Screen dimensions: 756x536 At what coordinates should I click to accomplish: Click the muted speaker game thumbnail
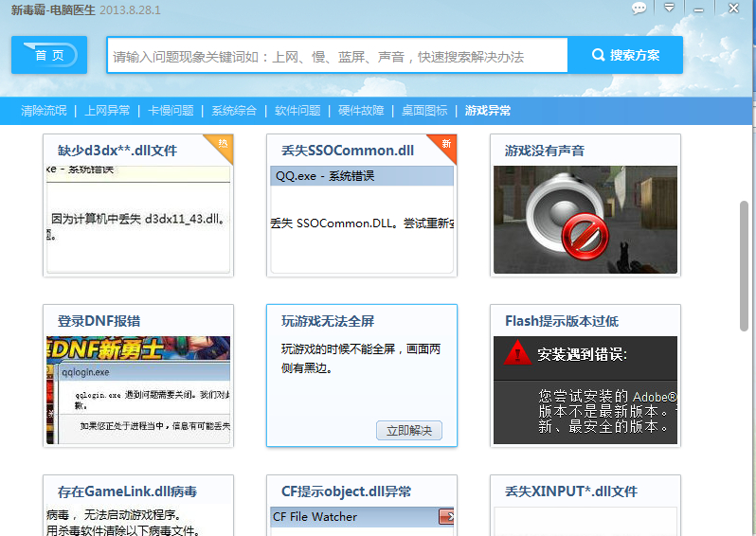pos(585,220)
